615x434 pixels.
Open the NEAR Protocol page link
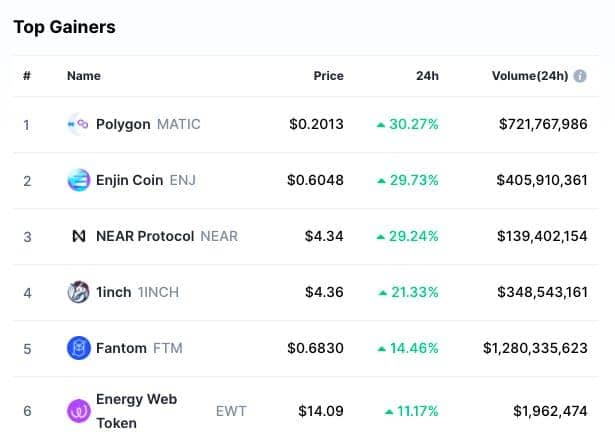coord(145,236)
